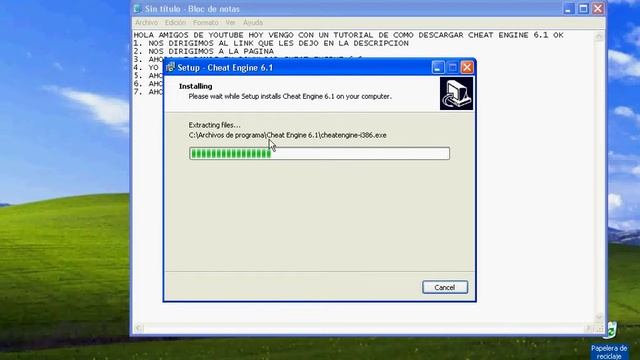
Task: Click the 'Sin título - Bloc de notas' title
Action: tap(192, 9)
